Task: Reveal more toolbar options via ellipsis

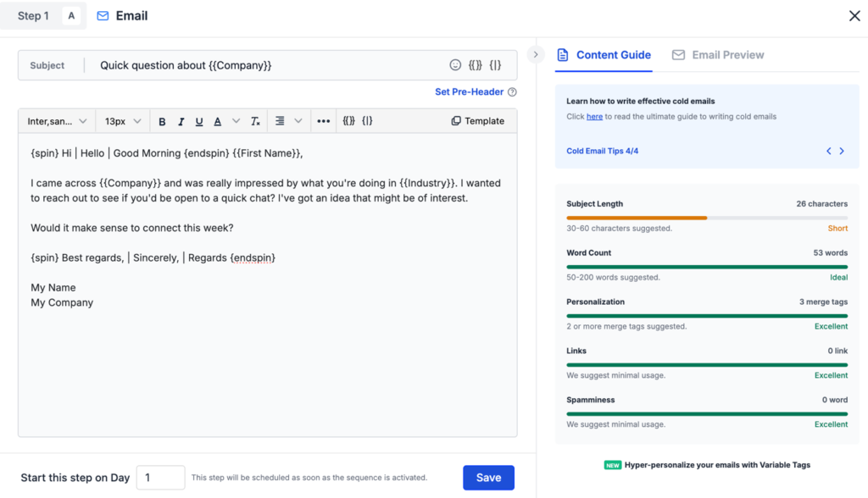Action: pos(323,120)
